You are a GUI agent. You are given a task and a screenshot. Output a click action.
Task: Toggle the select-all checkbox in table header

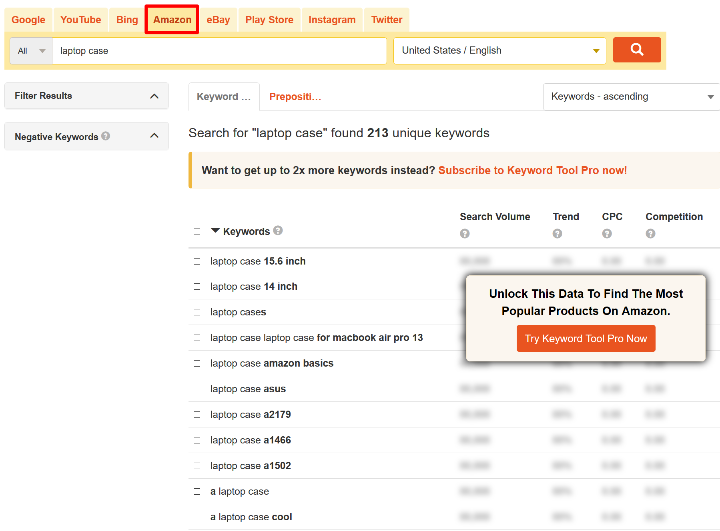[197, 231]
